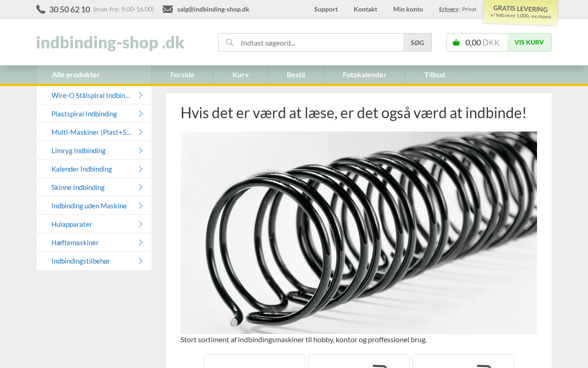
Task: Click the Gratis Levering sticky note badge
Action: 520,12
